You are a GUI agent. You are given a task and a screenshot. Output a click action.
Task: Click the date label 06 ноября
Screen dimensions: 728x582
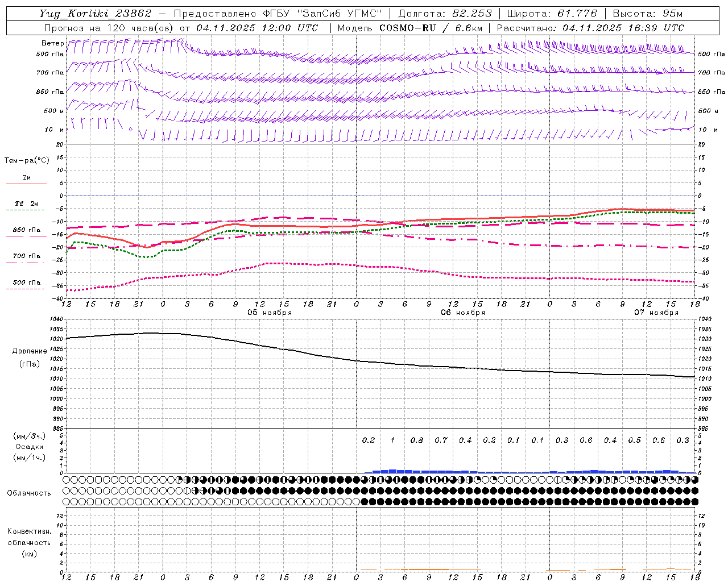(x=463, y=313)
